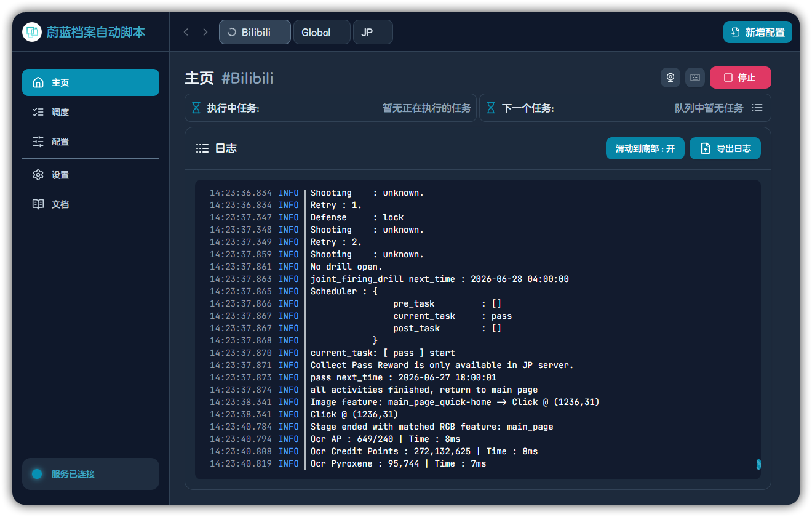Open the 设置 sidebar item
Viewport: 812px width, 517px height.
click(x=90, y=175)
